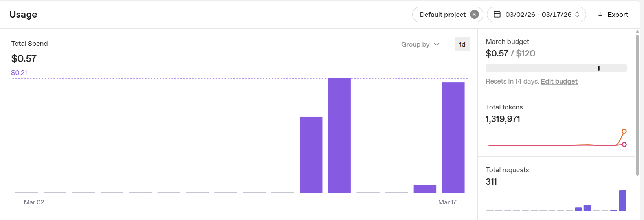Click the budget threshold marker
644x220 pixels.
pyautogui.click(x=599, y=68)
